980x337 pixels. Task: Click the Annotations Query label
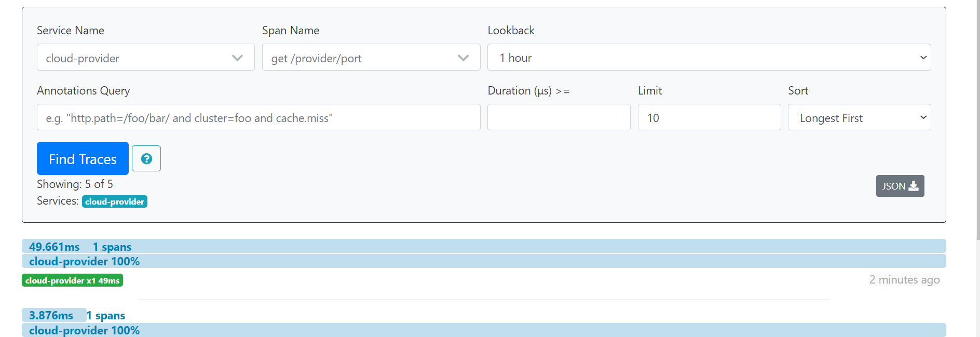(x=84, y=91)
